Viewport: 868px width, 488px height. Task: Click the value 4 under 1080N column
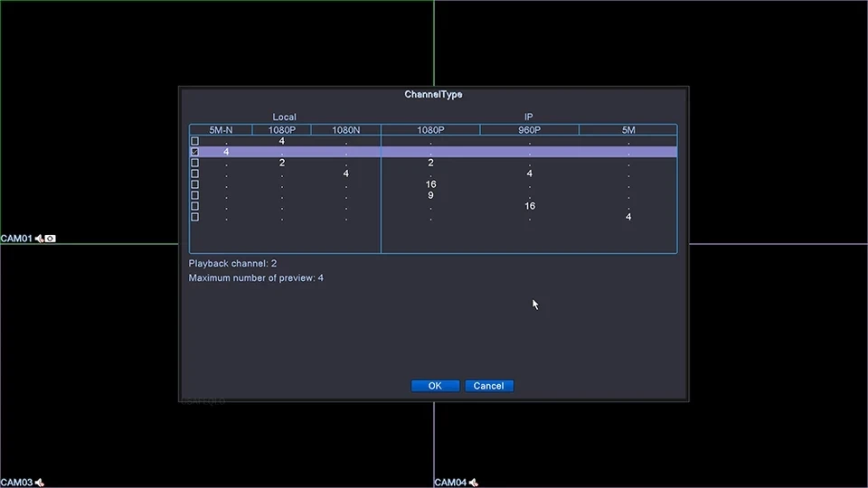[346, 174]
